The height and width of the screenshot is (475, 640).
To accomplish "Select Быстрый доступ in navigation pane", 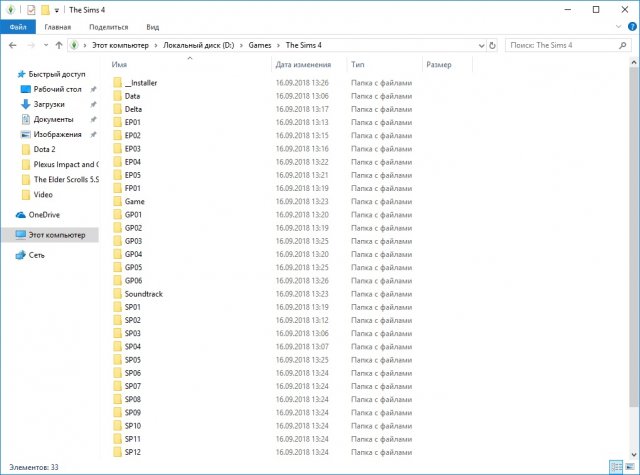I will click(x=57, y=74).
